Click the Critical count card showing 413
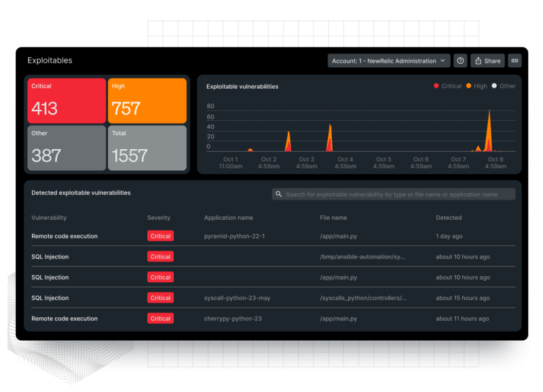The width and height of the screenshot is (543, 392). click(66, 100)
